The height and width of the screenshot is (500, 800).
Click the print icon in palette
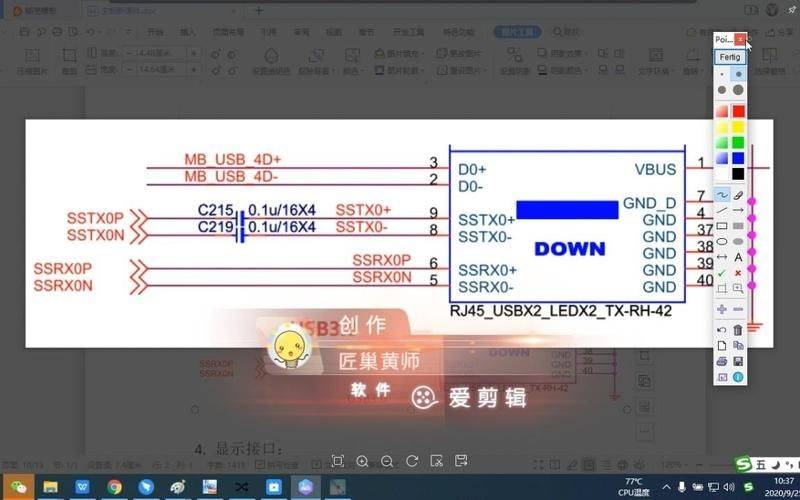pyautogui.click(x=721, y=361)
